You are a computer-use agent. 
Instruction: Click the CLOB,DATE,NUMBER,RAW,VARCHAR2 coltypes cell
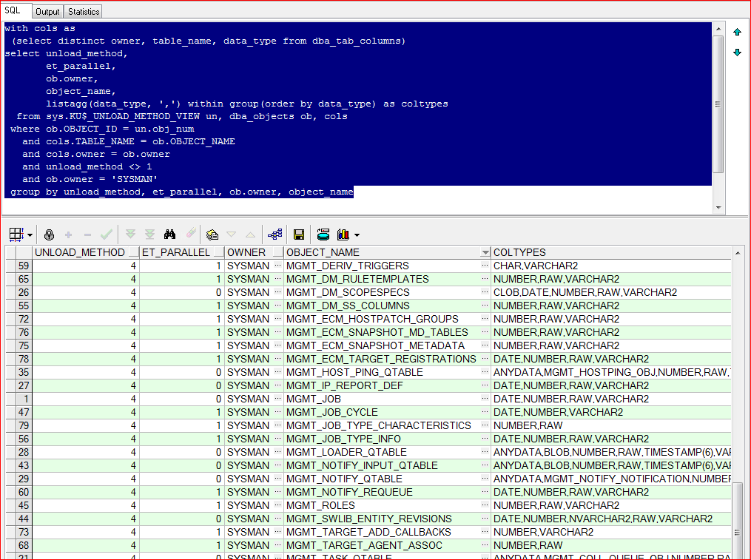tap(612, 292)
